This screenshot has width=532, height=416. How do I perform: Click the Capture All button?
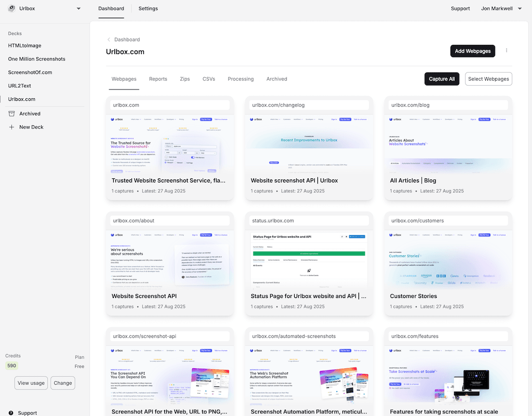[442, 79]
